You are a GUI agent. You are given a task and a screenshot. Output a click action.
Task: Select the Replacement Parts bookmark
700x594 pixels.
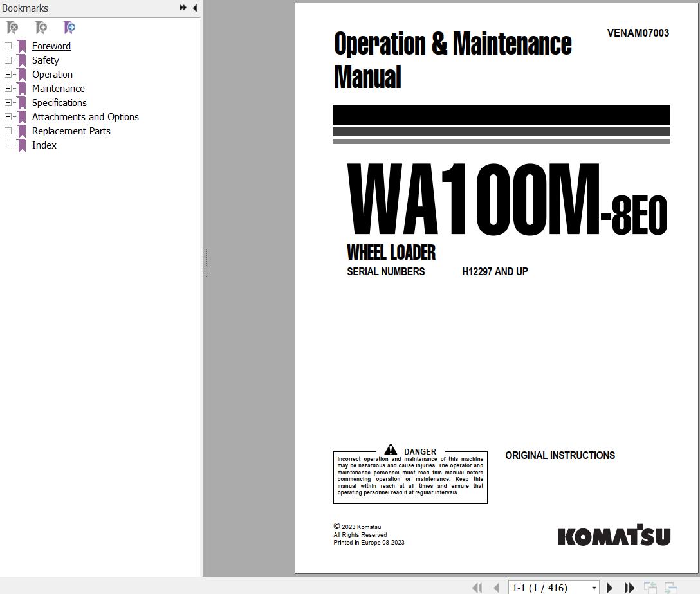(x=71, y=130)
